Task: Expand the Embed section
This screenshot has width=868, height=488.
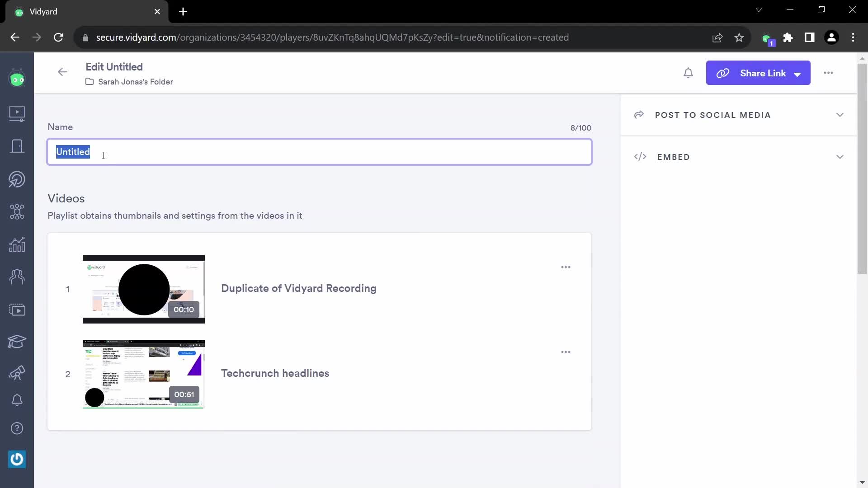Action: click(739, 157)
